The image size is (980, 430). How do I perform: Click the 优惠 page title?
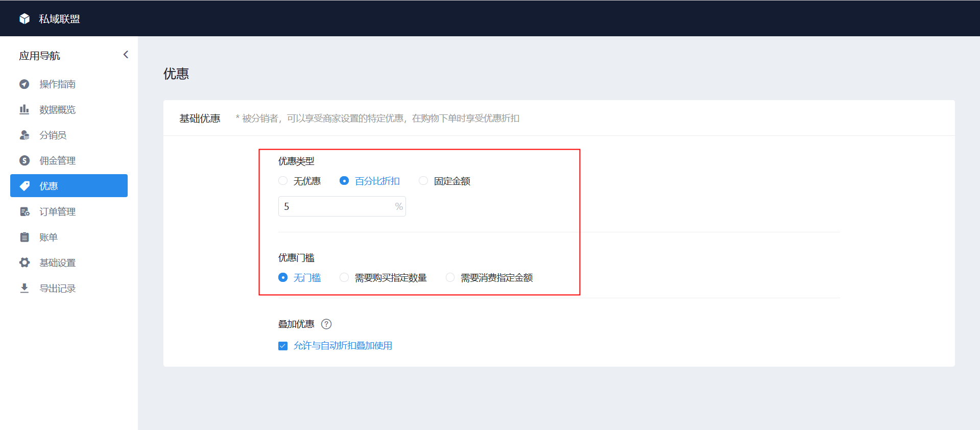pyautogui.click(x=176, y=74)
